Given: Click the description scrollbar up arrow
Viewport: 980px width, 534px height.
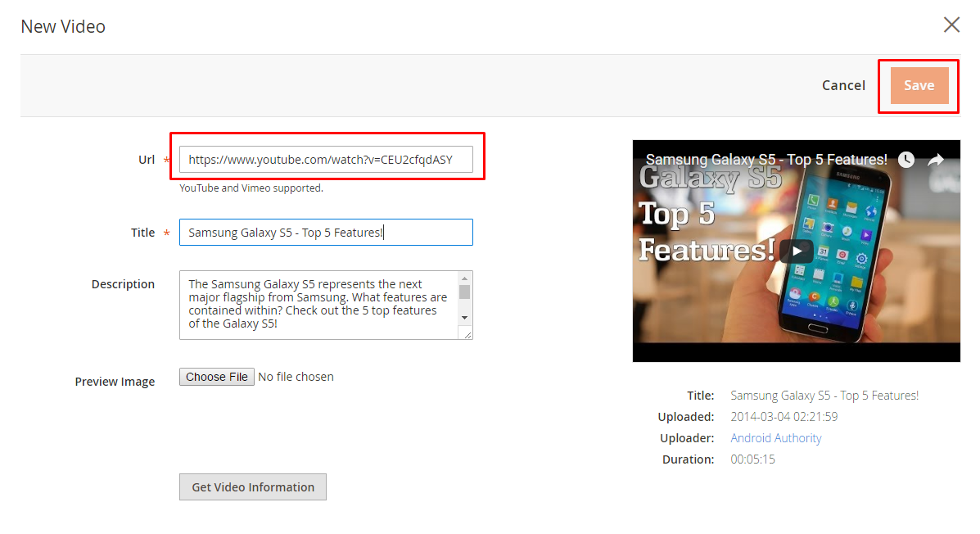Looking at the screenshot, I should tap(464, 278).
